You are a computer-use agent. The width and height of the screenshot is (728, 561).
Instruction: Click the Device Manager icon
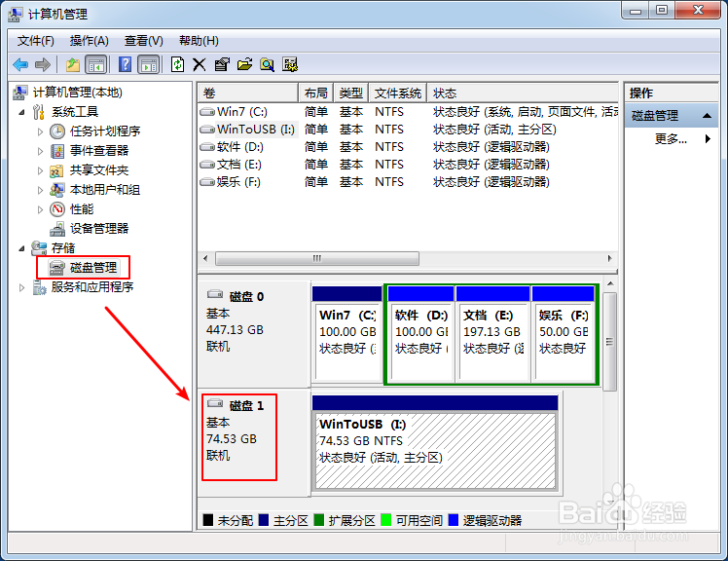(x=57, y=229)
